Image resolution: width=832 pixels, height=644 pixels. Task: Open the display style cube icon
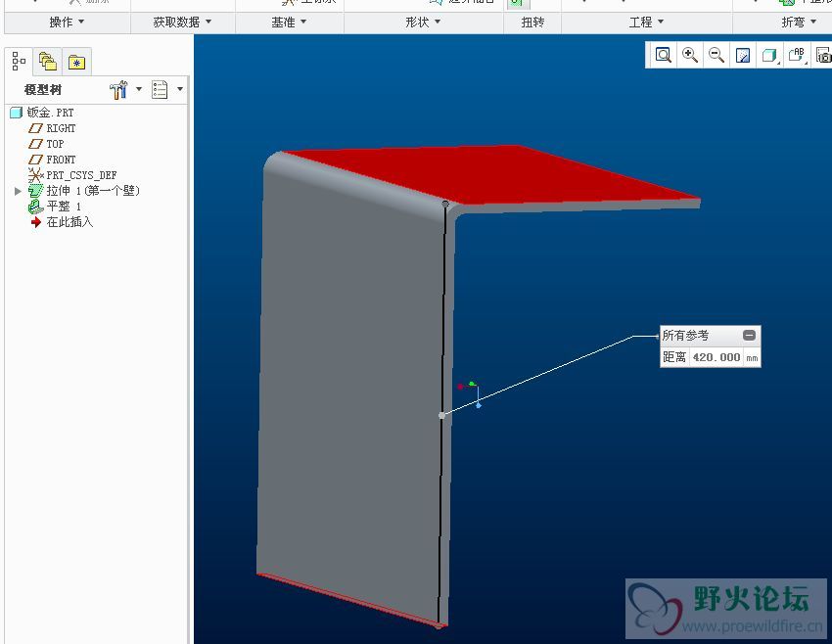769,55
